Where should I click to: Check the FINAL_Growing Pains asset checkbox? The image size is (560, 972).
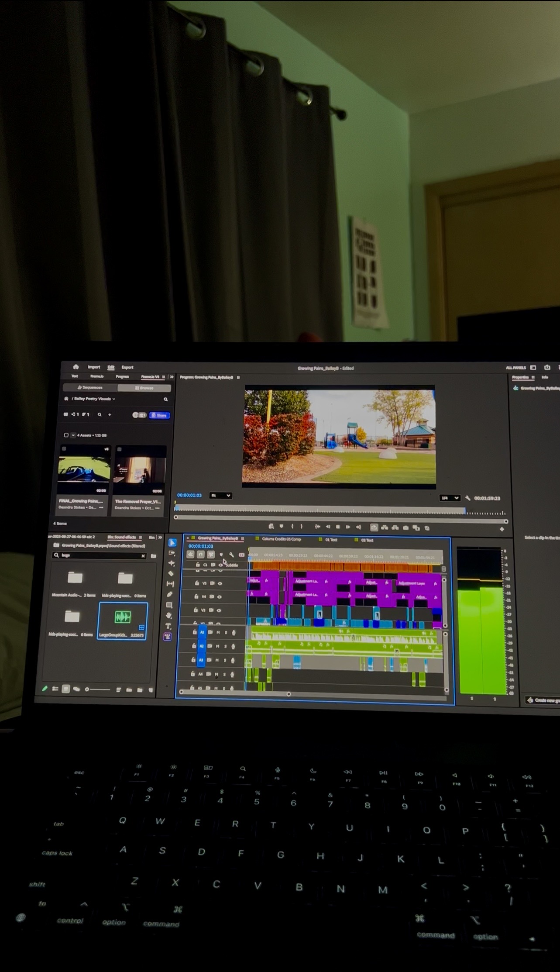pyautogui.click(x=64, y=449)
